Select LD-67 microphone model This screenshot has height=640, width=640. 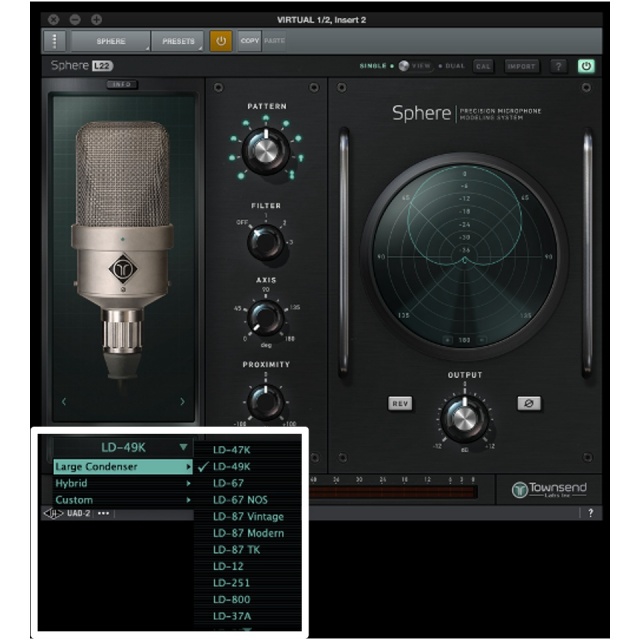[x=228, y=483]
